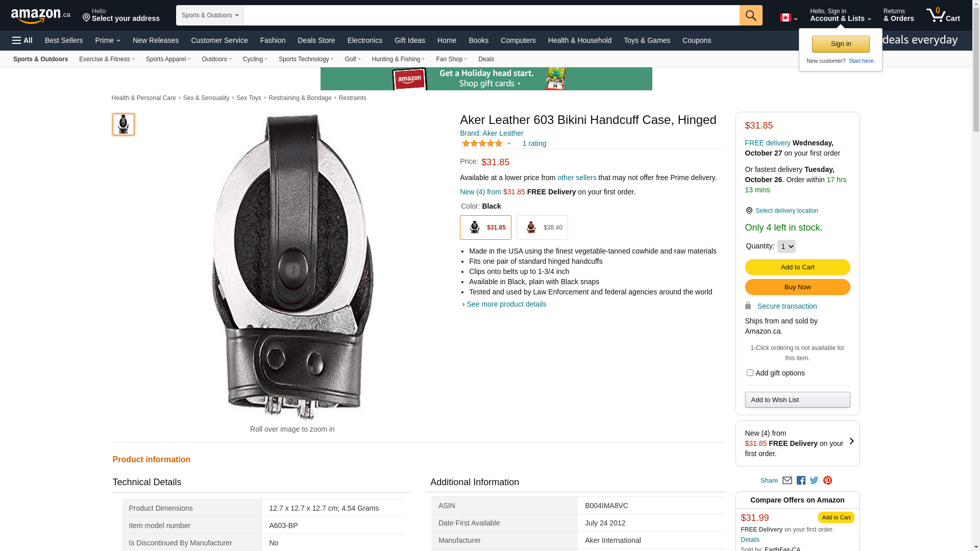Image resolution: width=980 pixels, height=551 pixels.
Task: Open the Cycling submenu
Action: [255, 59]
